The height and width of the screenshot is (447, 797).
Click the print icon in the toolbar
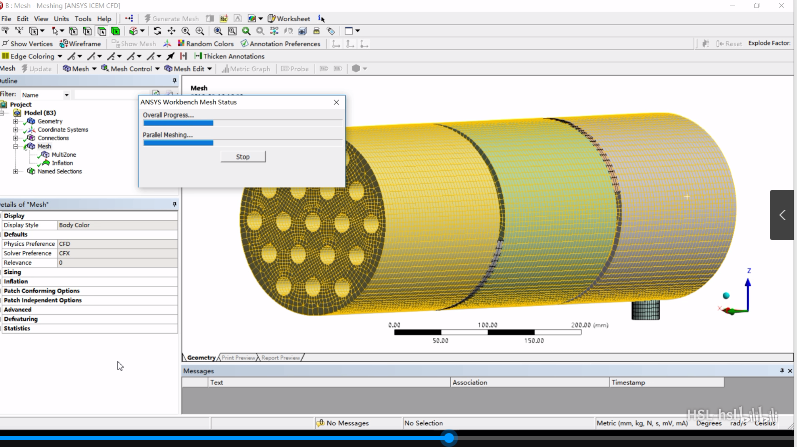[316, 31]
